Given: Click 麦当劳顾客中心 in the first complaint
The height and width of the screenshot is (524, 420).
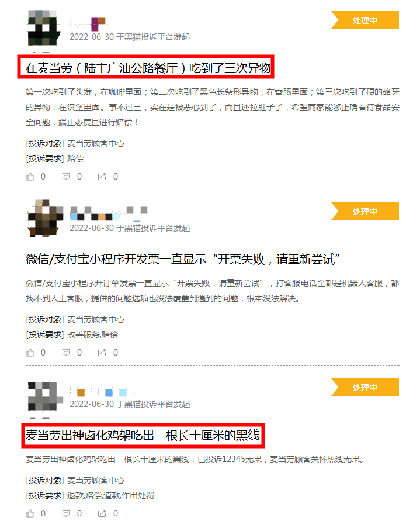Looking at the screenshot, I should tap(96, 144).
